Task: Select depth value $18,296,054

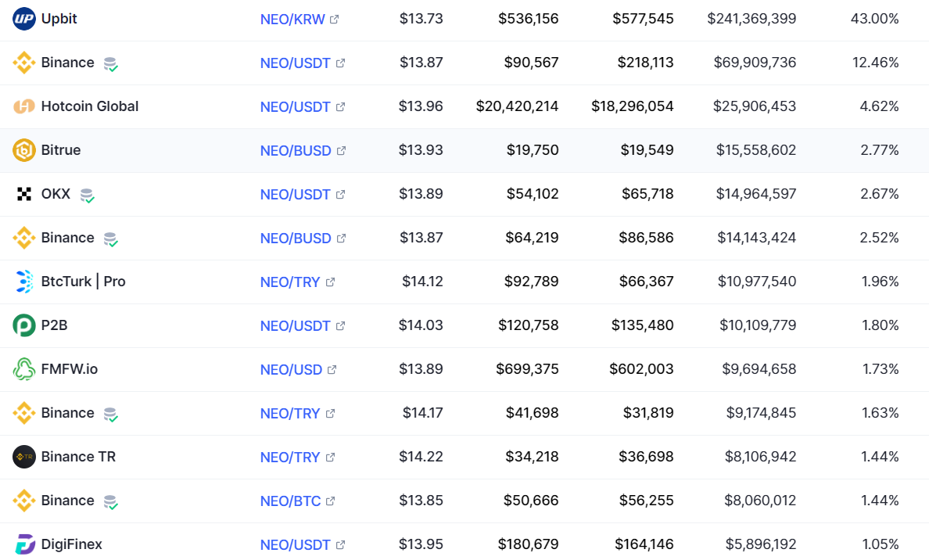Action: pos(632,106)
